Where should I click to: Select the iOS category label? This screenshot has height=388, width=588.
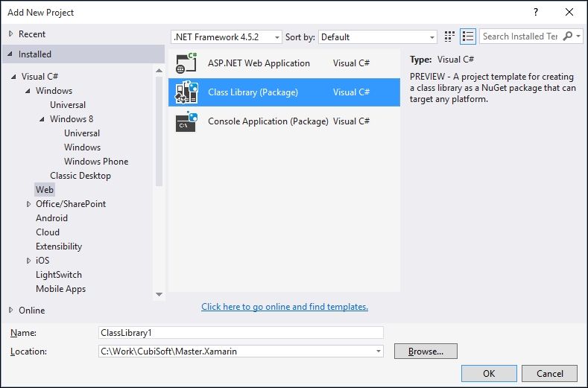click(x=42, y=261)
